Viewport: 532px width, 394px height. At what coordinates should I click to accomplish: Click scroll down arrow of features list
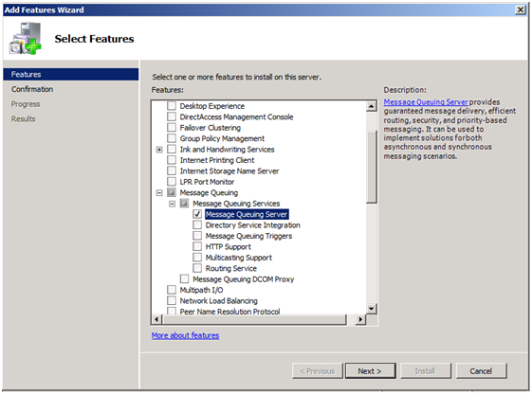[372, 309]
